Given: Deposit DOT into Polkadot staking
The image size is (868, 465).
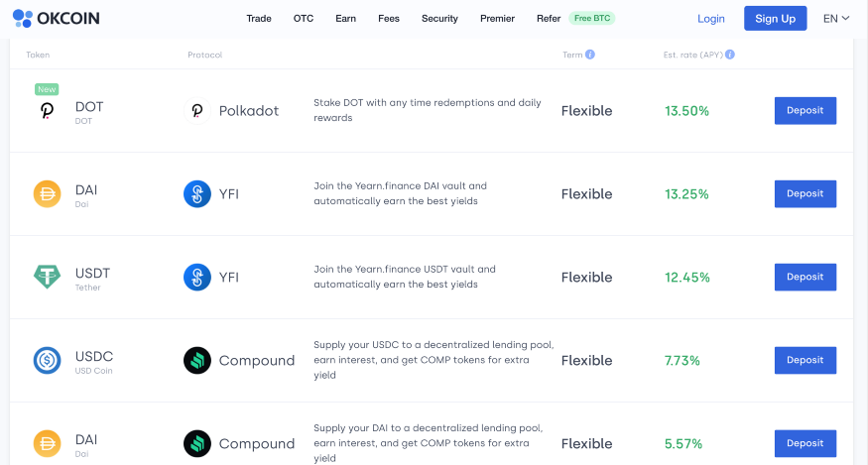Looking at the screenshot, I should coord(805,111).
